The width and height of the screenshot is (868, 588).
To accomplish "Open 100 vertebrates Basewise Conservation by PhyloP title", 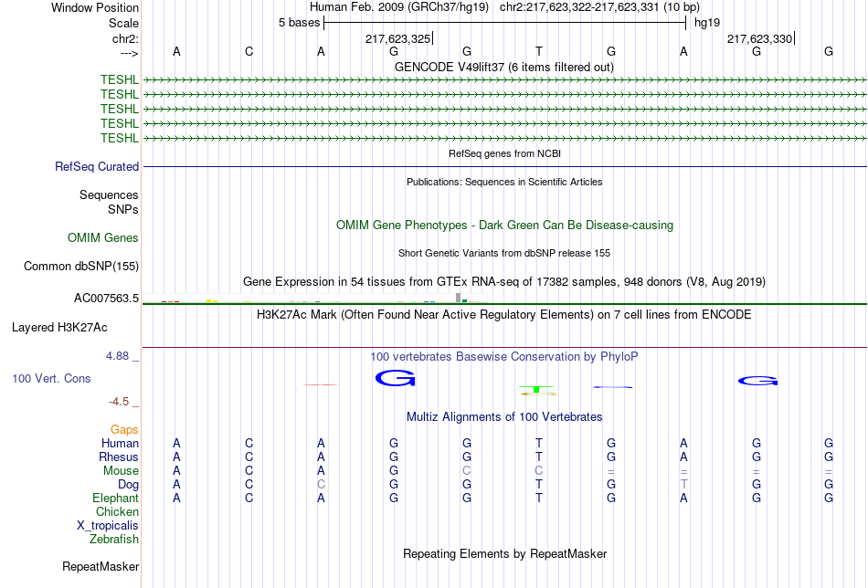I will (x=503, y=357).
